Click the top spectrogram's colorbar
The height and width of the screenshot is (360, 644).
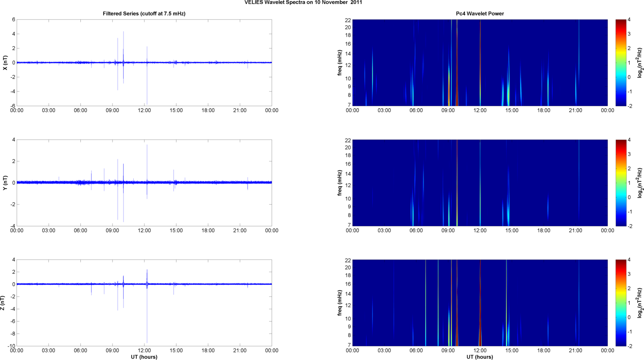[x=620, y=63]
